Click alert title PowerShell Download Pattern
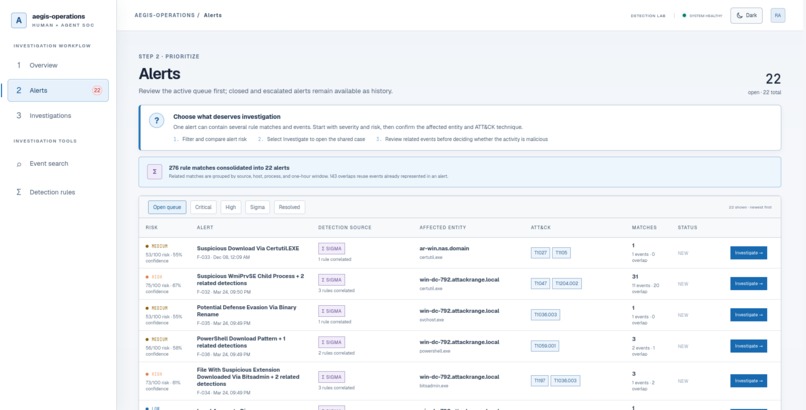This screenshot has height=410, width=806. click(x=241, y=342)
